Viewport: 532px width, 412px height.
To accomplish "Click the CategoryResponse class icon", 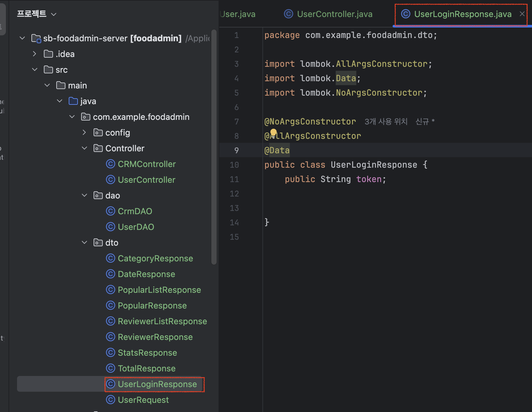I will tap(111, 258).
